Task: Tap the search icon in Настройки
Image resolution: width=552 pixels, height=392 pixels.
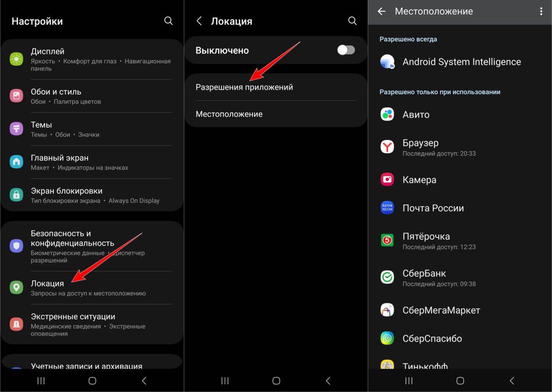Action: tap(168, 21)
